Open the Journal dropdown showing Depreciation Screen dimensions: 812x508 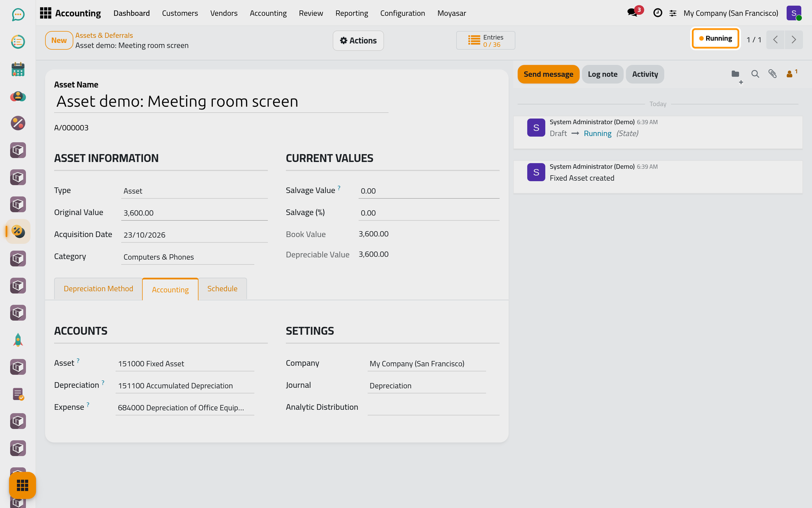(x=427, y=386)
